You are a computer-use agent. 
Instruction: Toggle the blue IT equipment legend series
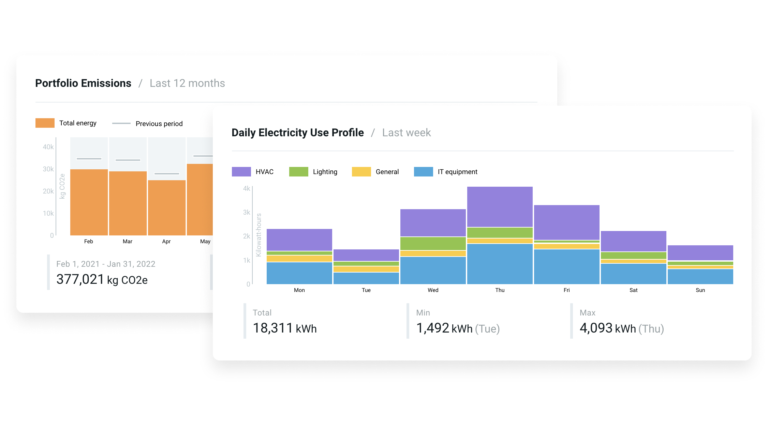coord(422,172)
